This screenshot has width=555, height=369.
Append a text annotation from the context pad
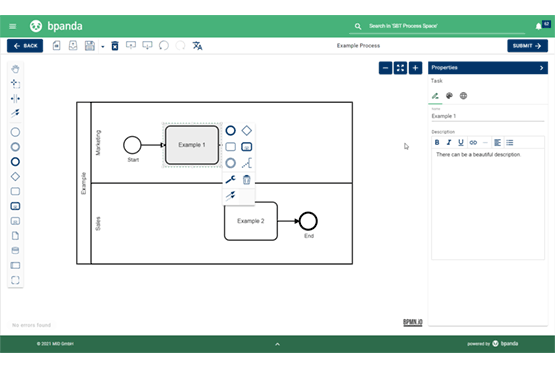pyautogui.click(x=247, y=163)
